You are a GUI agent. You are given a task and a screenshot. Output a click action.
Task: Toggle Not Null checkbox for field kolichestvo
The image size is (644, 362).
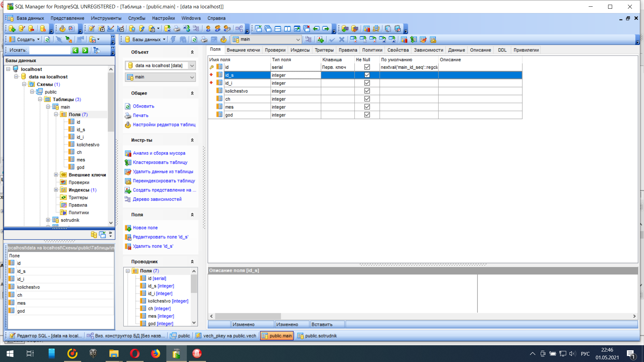(367, 91)
